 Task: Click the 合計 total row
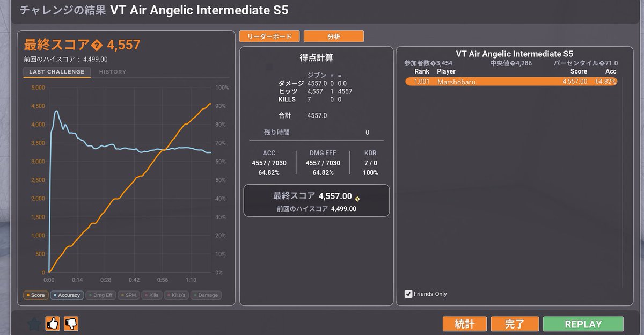click(303, 115)
